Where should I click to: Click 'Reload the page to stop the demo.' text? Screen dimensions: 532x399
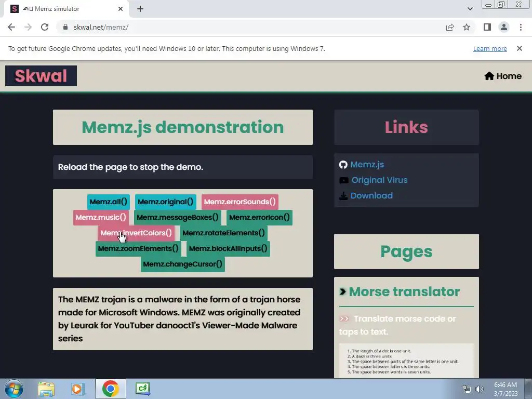tap(130, 167)
